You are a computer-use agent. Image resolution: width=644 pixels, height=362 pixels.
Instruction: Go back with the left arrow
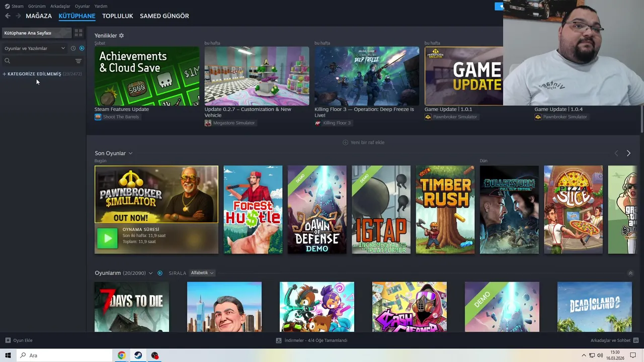tap(8, 16)
